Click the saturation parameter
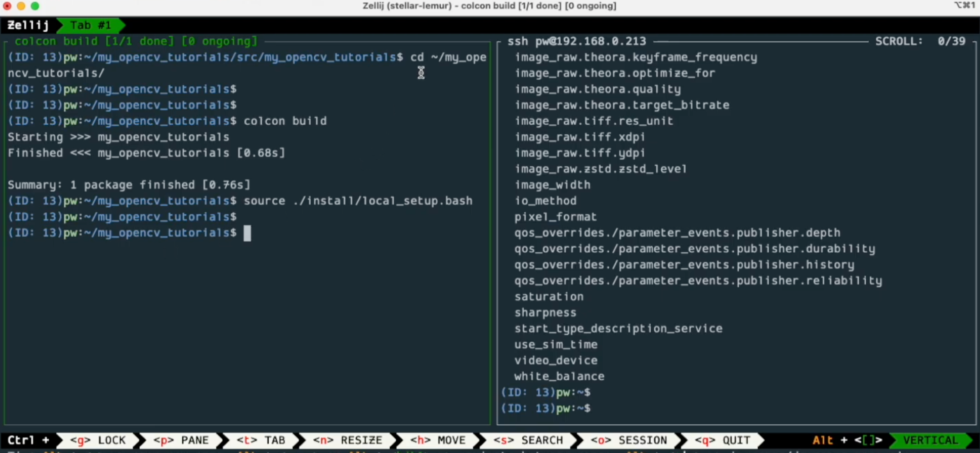 pyautogui.click(x=549, y=296)
